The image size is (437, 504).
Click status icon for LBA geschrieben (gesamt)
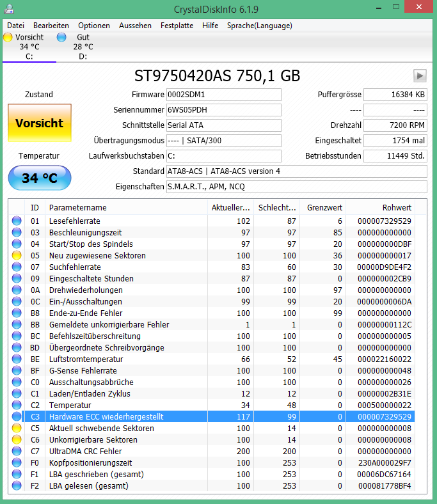[x=17, y=474]
